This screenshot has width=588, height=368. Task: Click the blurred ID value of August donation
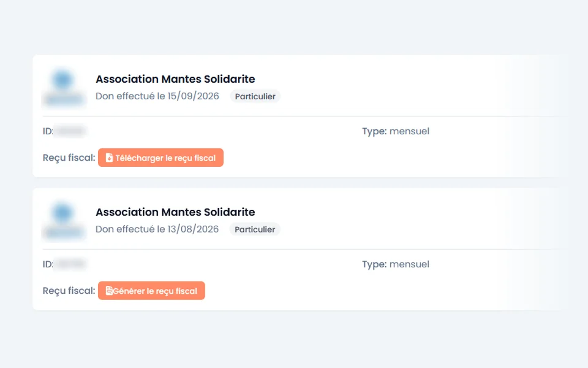pos(70,264)
